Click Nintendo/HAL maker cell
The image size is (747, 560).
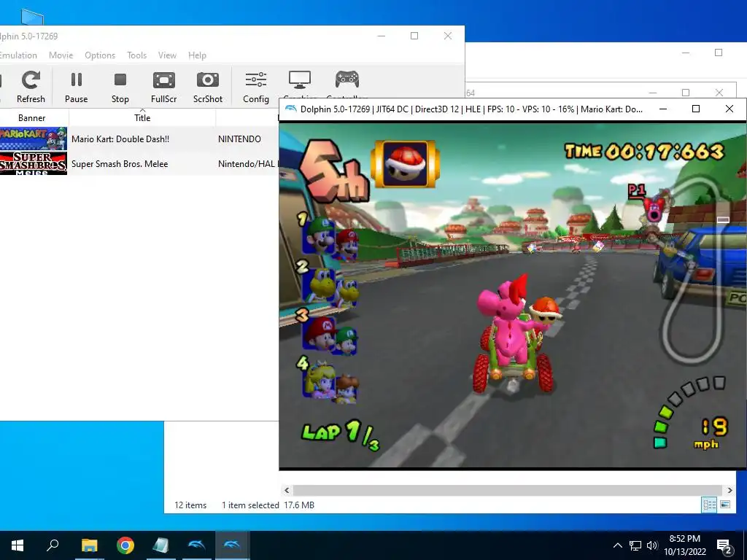[x=247, y=164]
